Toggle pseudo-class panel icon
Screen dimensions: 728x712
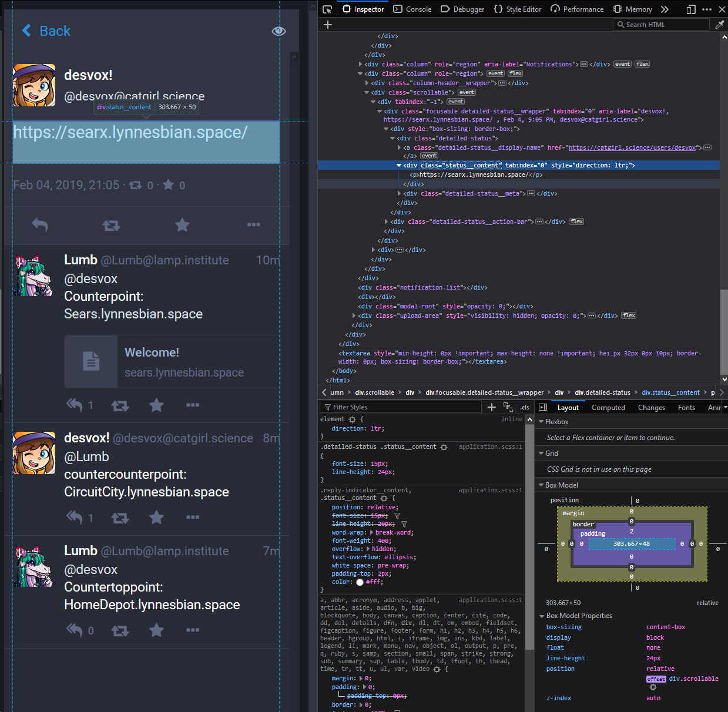[x=508, y=407]
